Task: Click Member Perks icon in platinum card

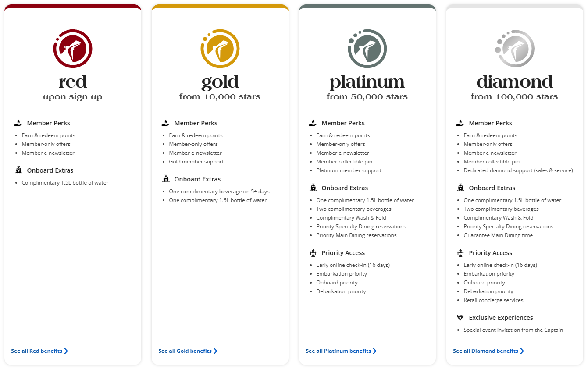Action: tap(313, 123)
